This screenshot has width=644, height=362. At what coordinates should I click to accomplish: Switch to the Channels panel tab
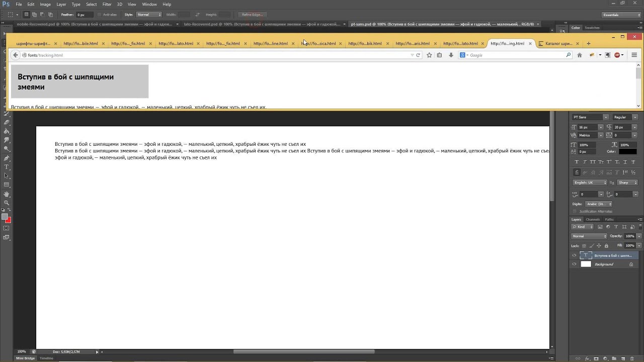(593, 219)
